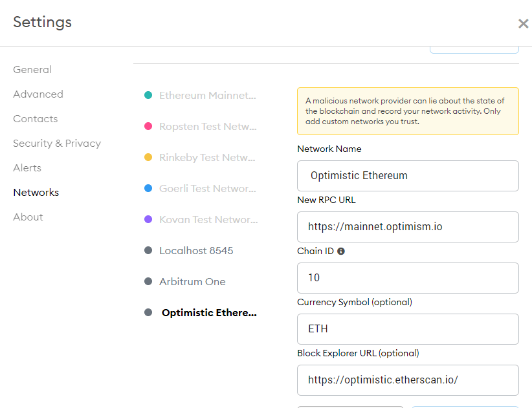Image resolution: width=532 pixels, height=408 pixels.
Task: Click the Currency Symbol input field
Action: [x=408, y=328]
